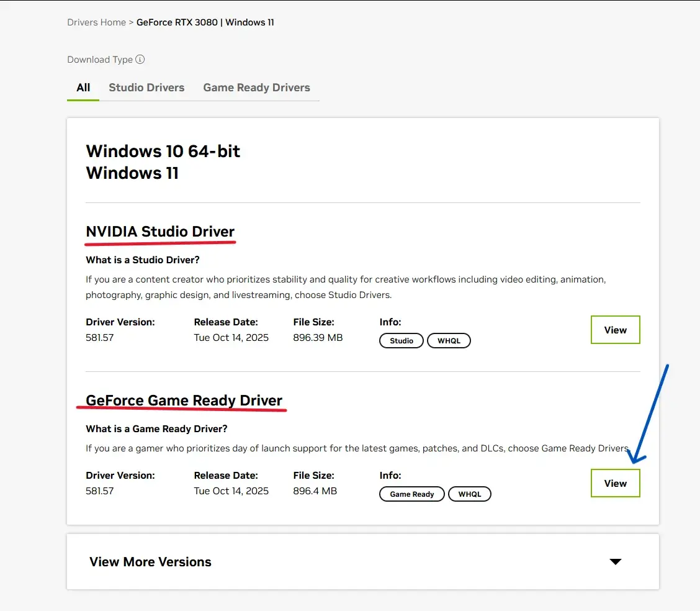
Task: Click the WHQL badge for the Game Ready Driver
Action: click(x=470, y=494)
